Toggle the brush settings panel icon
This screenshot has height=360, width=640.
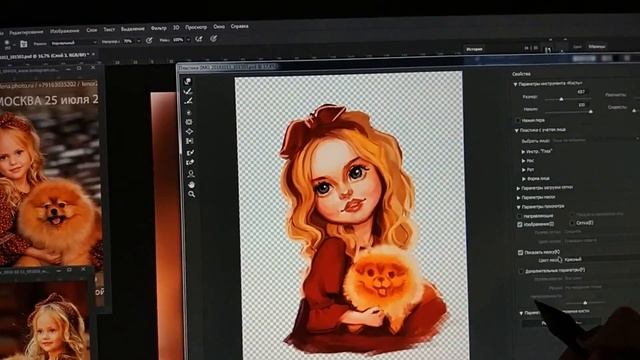24,44
